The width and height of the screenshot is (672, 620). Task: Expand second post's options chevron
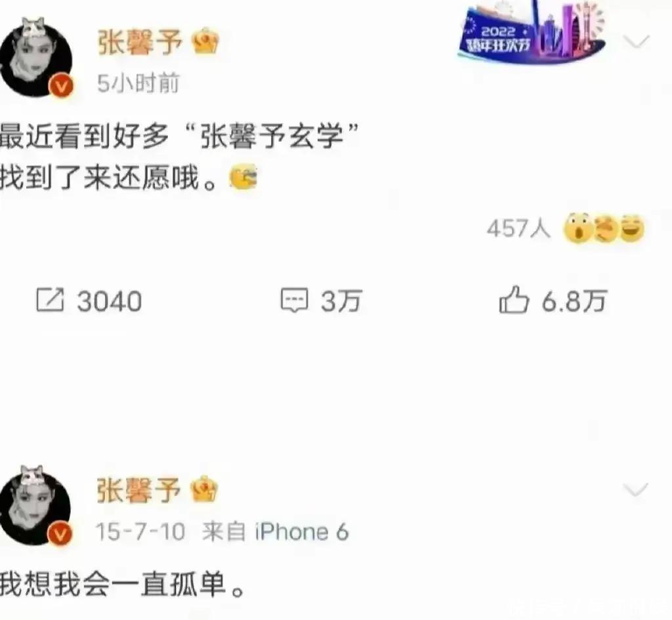click(x=635, y=489)
